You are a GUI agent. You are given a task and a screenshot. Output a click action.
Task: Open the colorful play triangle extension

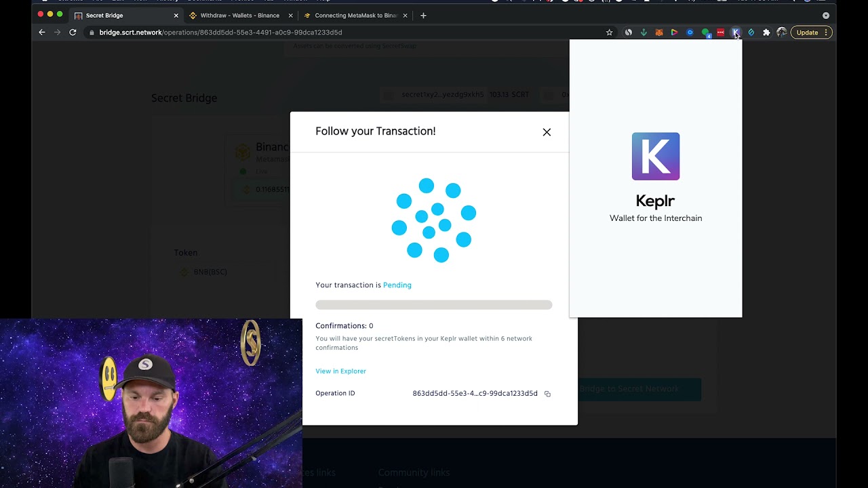click(674, 33)
